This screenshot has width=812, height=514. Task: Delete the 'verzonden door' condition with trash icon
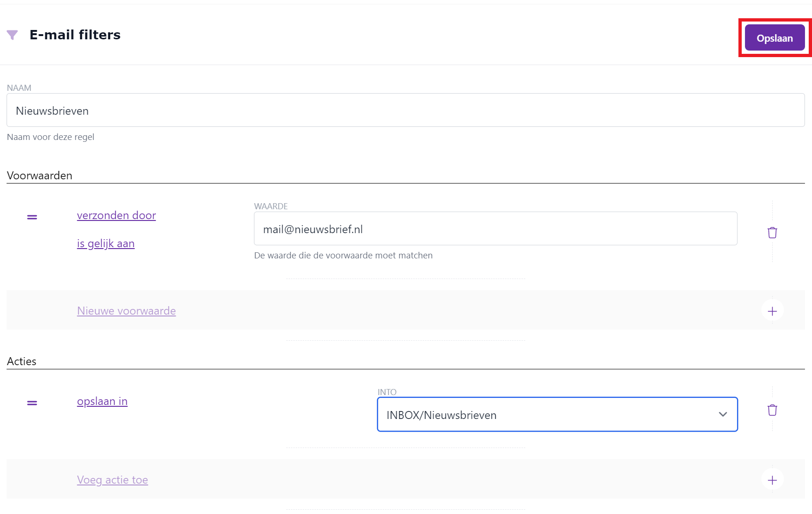pos(772,232)
